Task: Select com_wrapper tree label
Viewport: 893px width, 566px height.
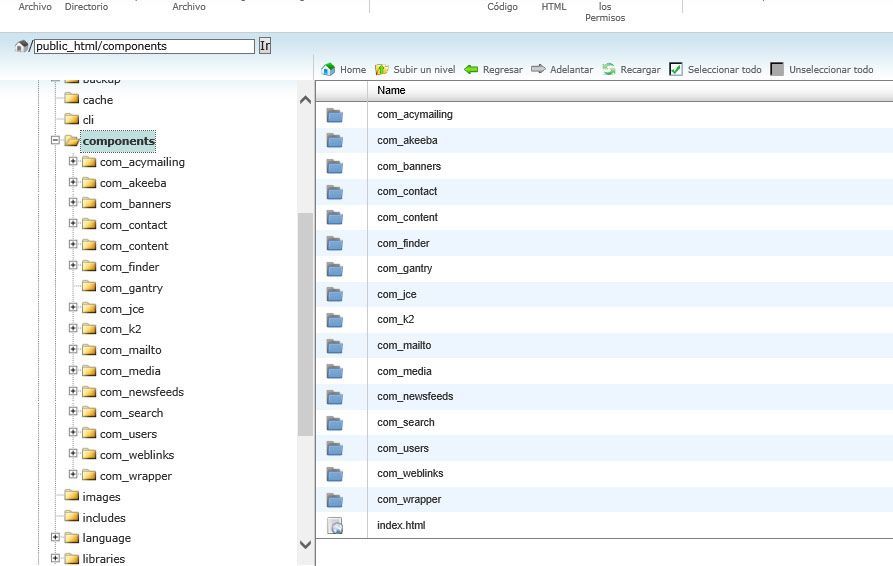Action: point(136,476)
